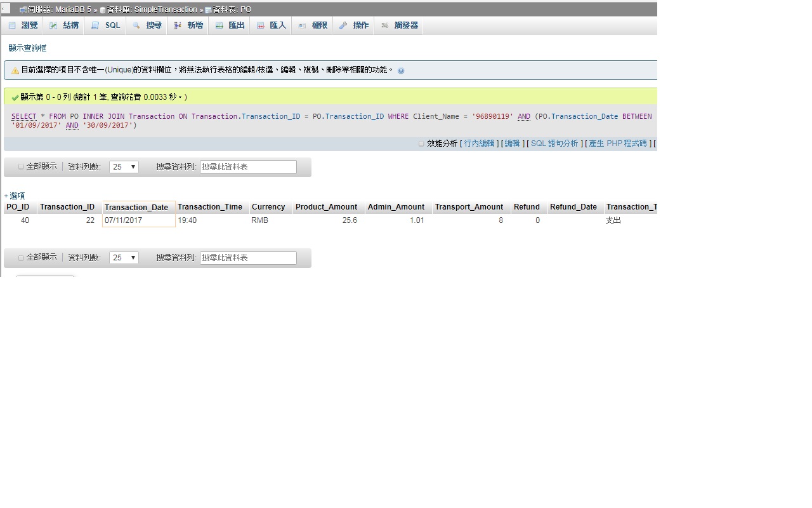The image size is (812, 508).
Task: Open the 瀏覽 (Browse) tab
Action: coord(23,25)
